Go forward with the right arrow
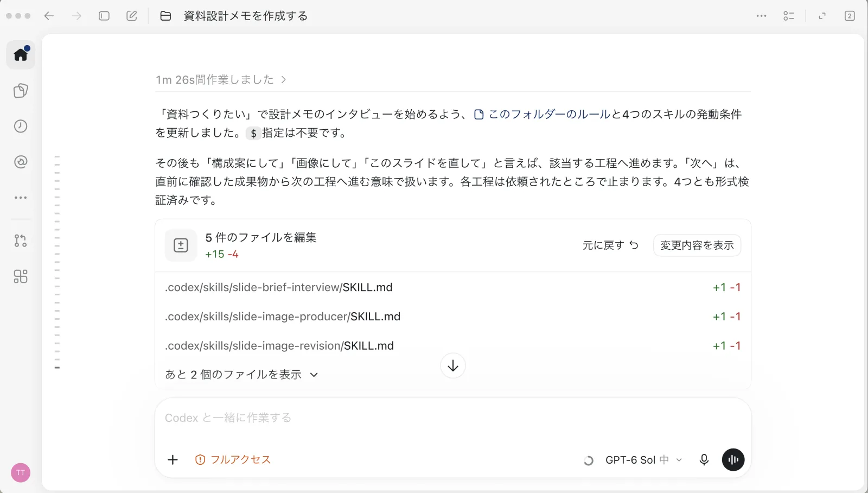 (x=76, y=16)
